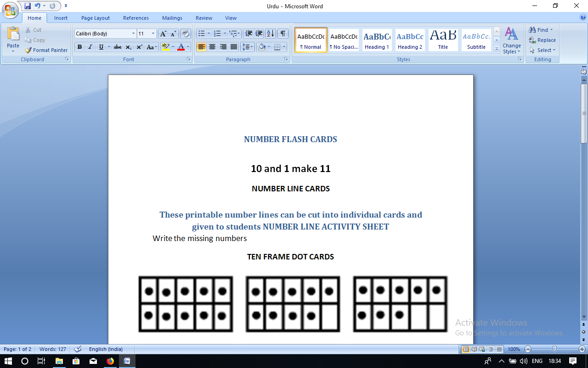This screenshot has width=588, height=368.
Task: Open the Font dialog box launcher
Action: [x=188, y=59]
